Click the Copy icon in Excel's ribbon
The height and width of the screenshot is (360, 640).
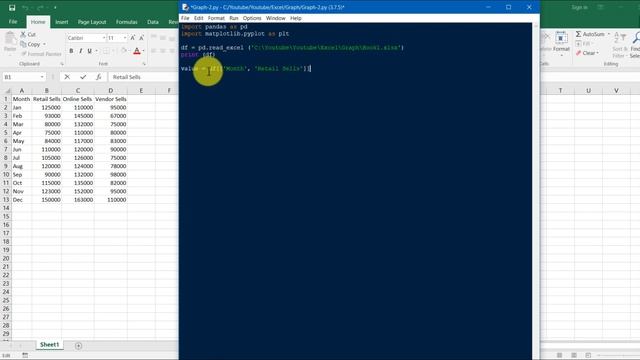(23, 44)
